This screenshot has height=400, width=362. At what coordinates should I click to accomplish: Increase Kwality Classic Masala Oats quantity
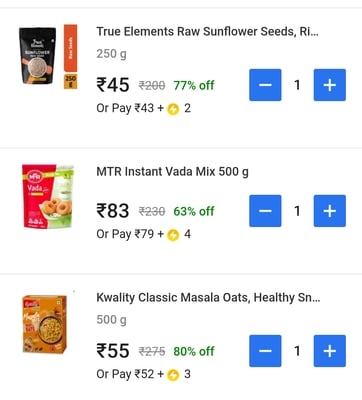330,351
